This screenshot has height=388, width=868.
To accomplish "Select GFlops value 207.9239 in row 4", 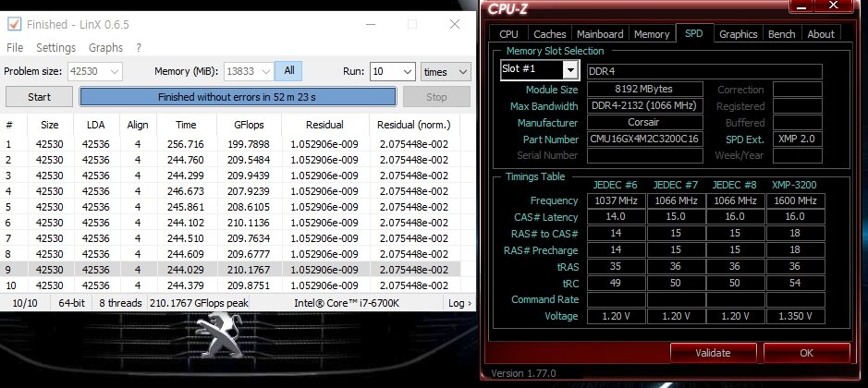I will (249, 191).
